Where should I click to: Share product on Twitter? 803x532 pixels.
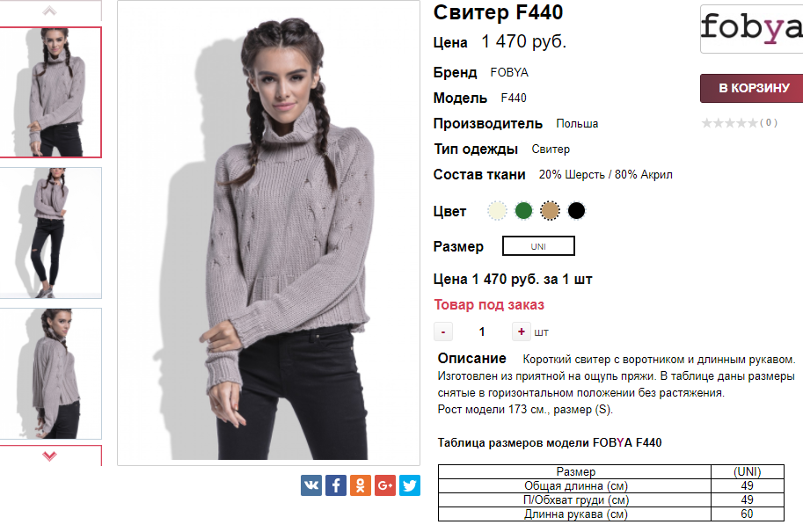410,485
